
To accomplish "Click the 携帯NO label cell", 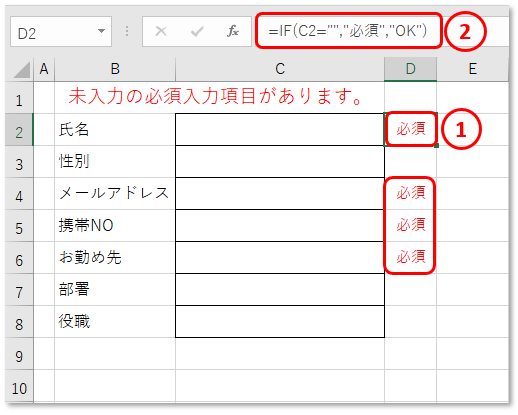I will click(x=115, y=226).
